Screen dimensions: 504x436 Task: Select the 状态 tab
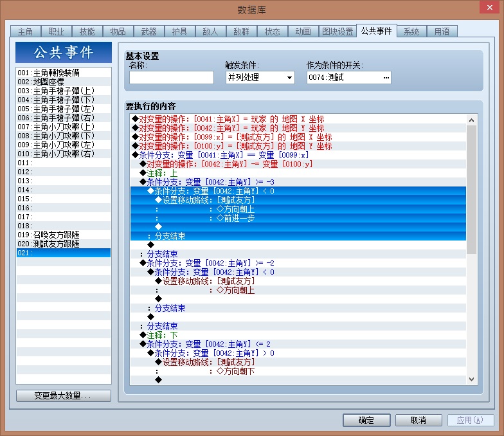tap(273, 32)
